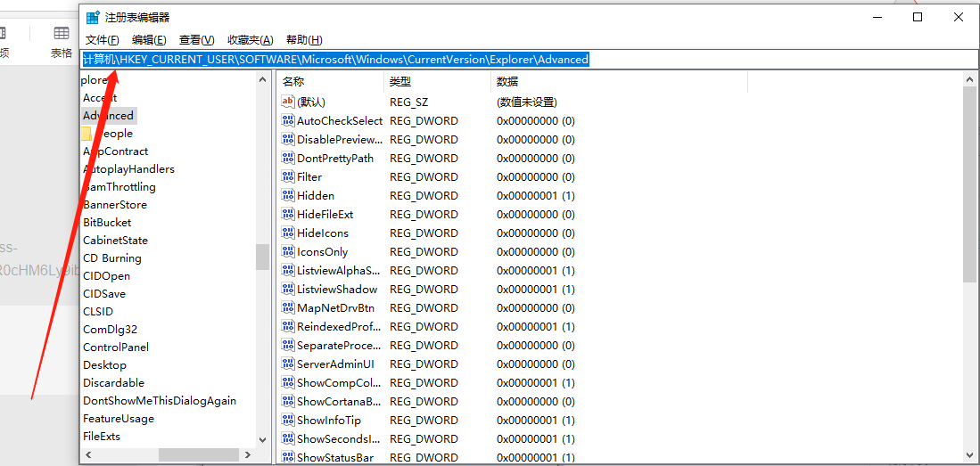Open the 编辑(E) menu
Image resolution: width=980 pixels, height=466 pixels.
(x=149, y=40)
